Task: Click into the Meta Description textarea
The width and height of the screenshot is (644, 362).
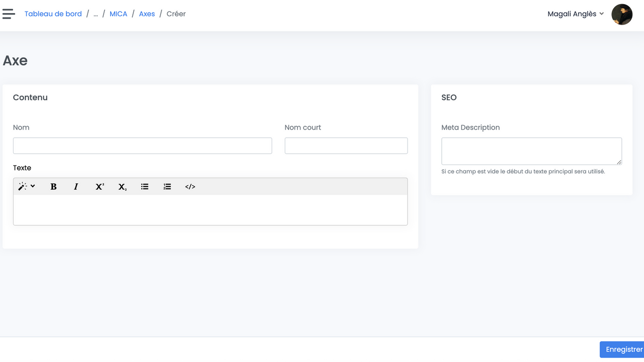Action: (x=531, y=151)
